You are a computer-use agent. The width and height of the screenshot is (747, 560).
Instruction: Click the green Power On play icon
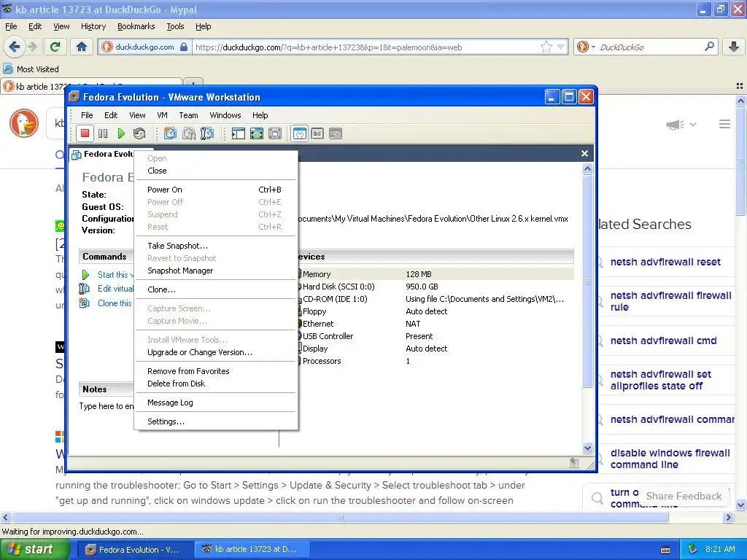(x=121, y=134)
